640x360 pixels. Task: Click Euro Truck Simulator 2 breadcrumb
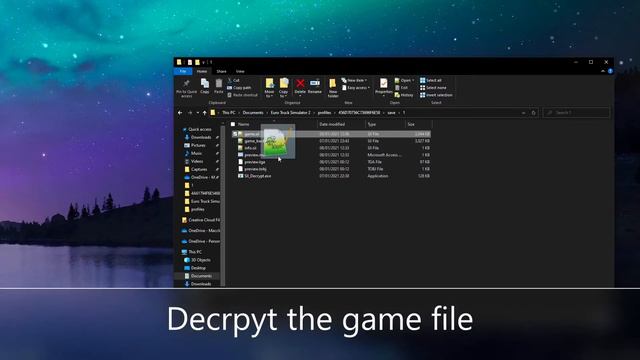coord(290,113)
